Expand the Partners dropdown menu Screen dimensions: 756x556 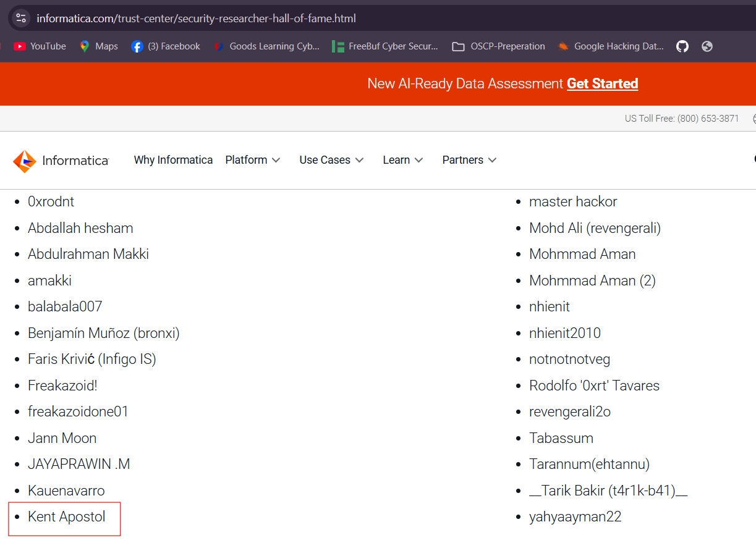469,160
